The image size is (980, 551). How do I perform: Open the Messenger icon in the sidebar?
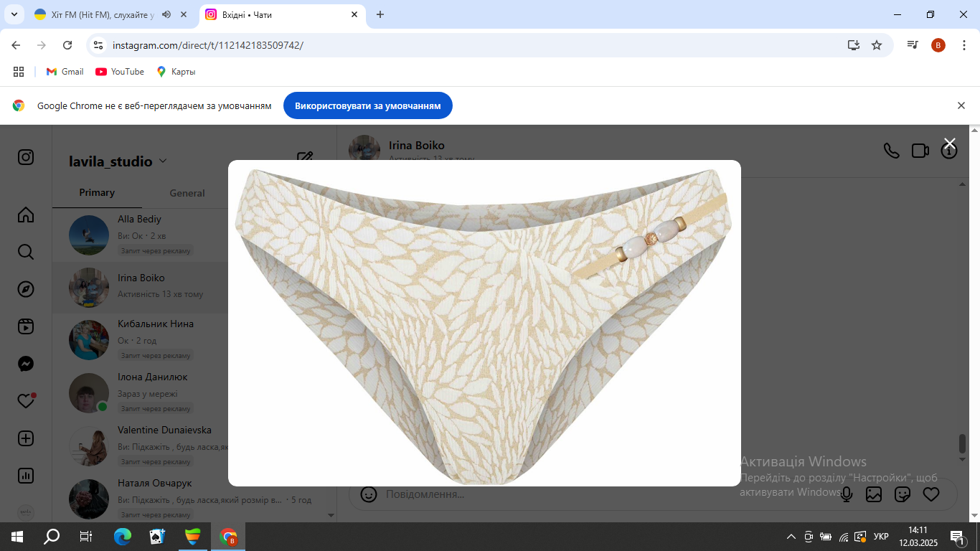[26, 364]
